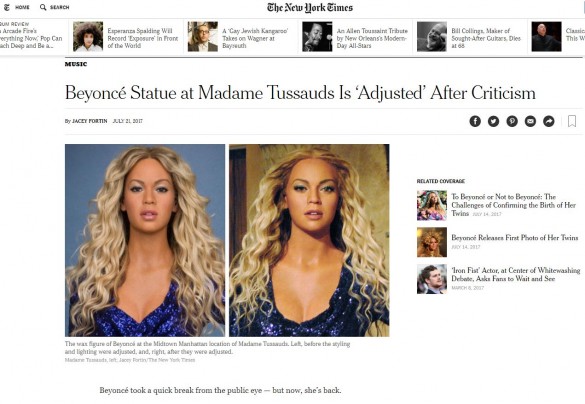Read 'Gay Jewish Kangaroo' Wagner story
The width and height of the screenshot is (585, 404).
pyautogui.click(x=255, y=38)
